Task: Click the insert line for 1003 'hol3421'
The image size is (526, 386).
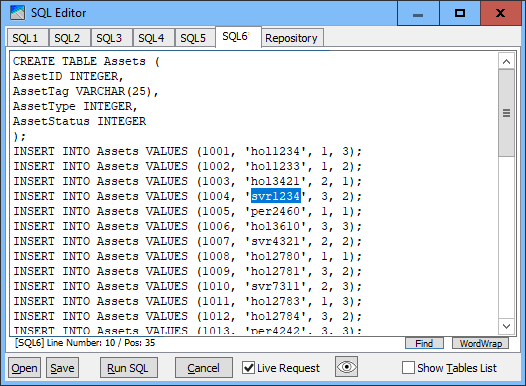Action: click(x=188, y=181)
